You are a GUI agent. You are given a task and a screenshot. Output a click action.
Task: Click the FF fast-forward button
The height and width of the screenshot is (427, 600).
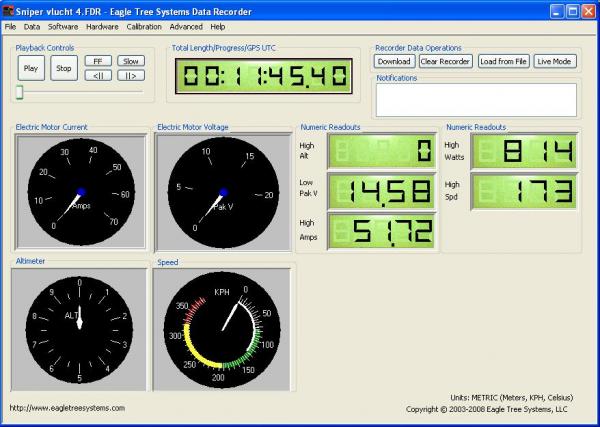[x=98, y=61]
